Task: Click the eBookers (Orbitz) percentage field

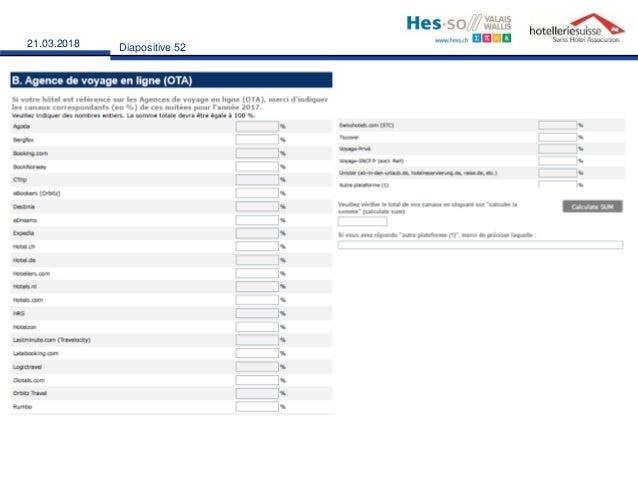Action: (257, 193)
